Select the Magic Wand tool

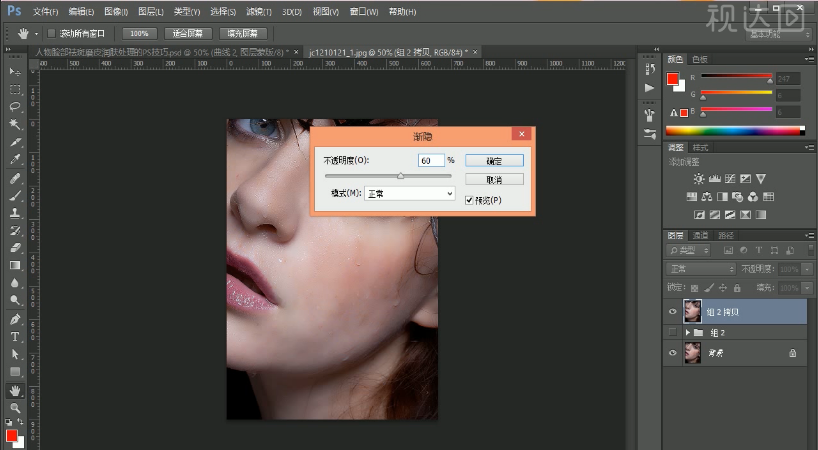(15, 124)
